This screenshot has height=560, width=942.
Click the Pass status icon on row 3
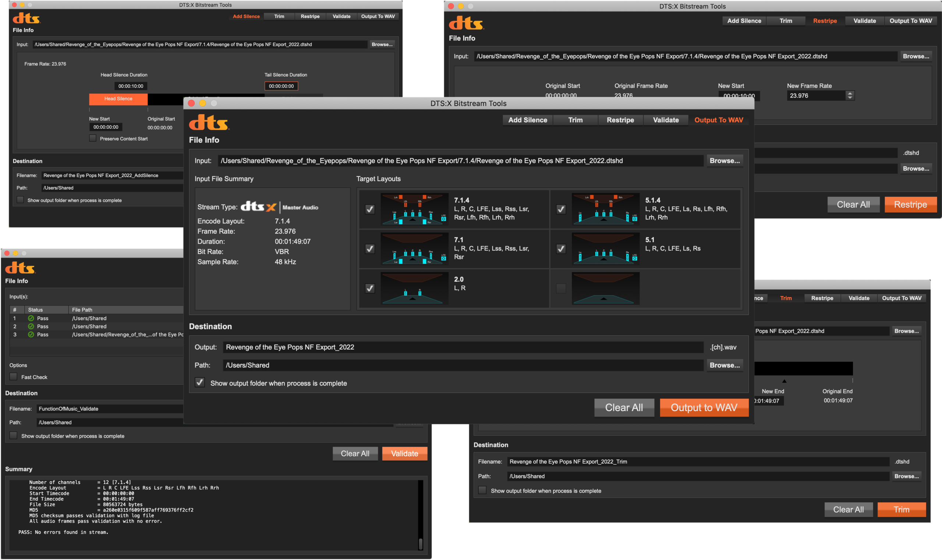pos(31,334)
